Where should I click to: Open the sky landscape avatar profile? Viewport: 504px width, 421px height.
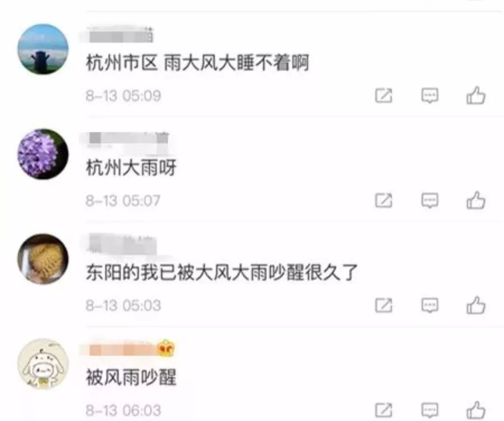pos(43,49)
